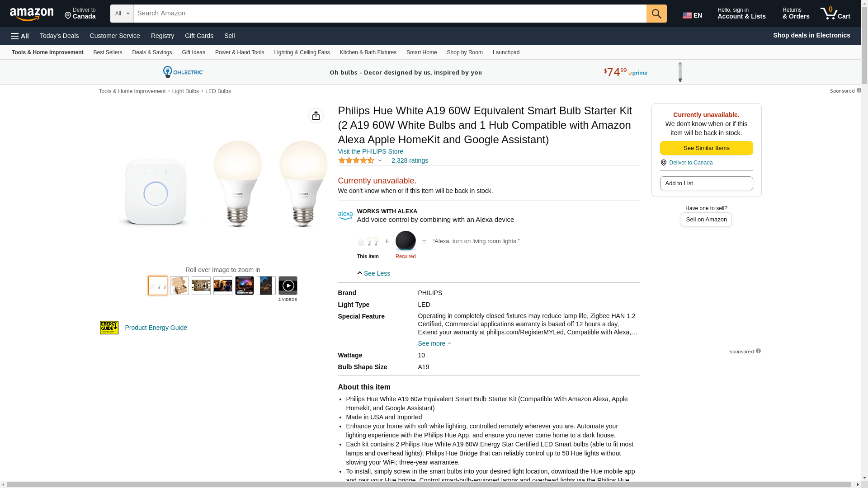Expand Special Feature with See more
This screenshot has height=488, width=868.
click(x=434, y=343)
